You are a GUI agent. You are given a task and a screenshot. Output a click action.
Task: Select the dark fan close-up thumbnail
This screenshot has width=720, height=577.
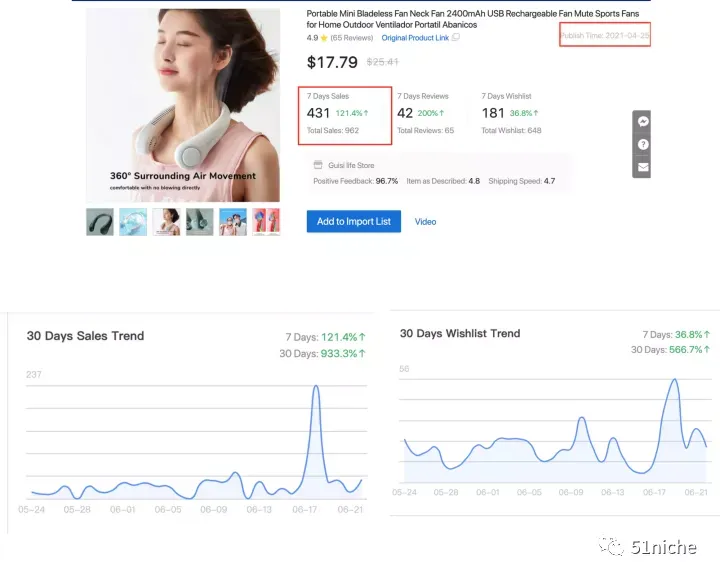click(200, 222)
